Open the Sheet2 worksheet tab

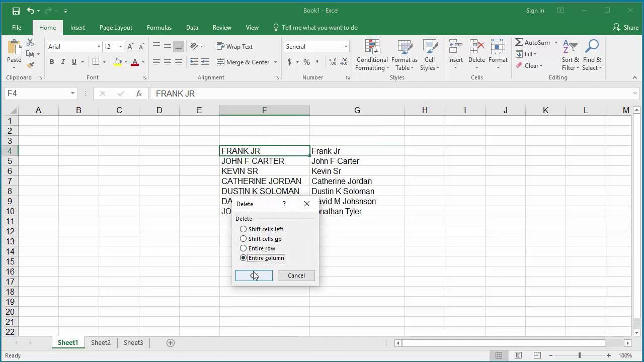tap(101, 342)
